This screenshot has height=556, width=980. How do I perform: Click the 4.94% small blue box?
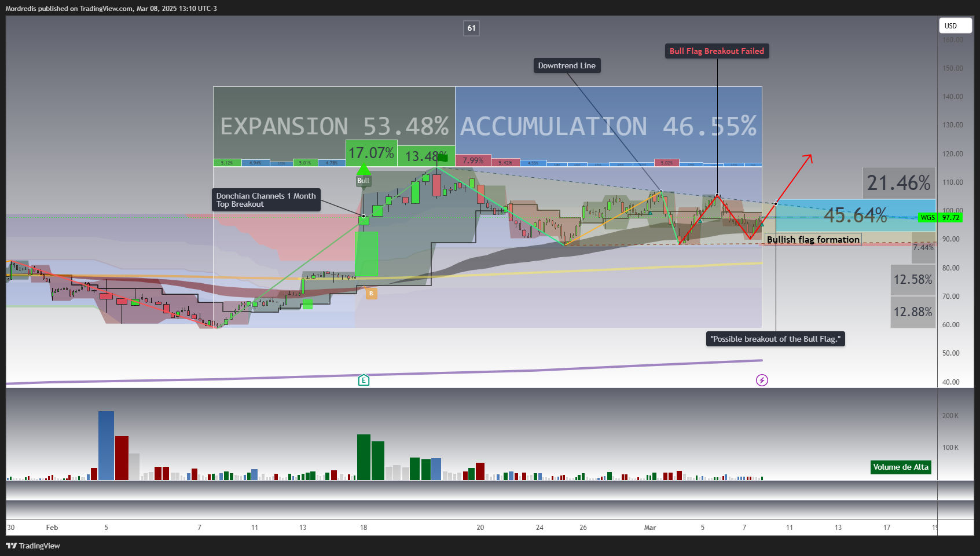pos(255,163)
